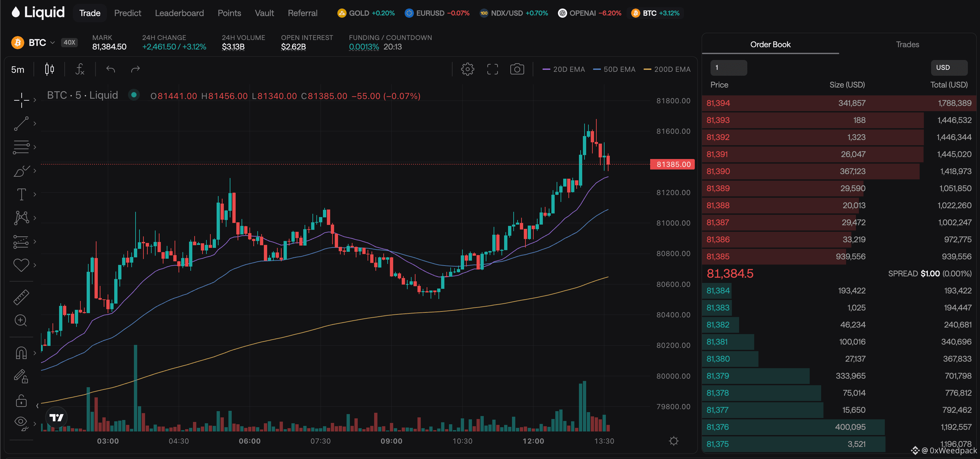This screenshot has height=459, width=980.
Task: Select the NDX/USD ticker
Action: [x=514, y=13]
